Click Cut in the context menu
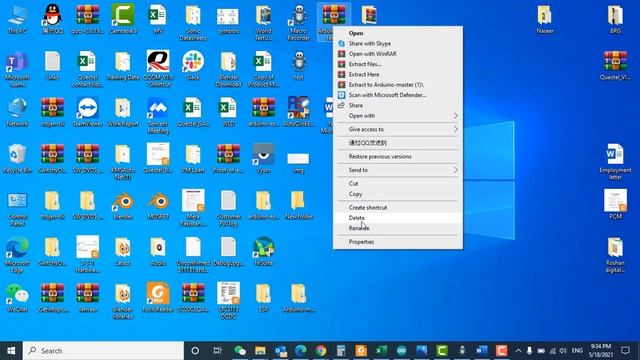640x360 pixels. tap(398, 184)
